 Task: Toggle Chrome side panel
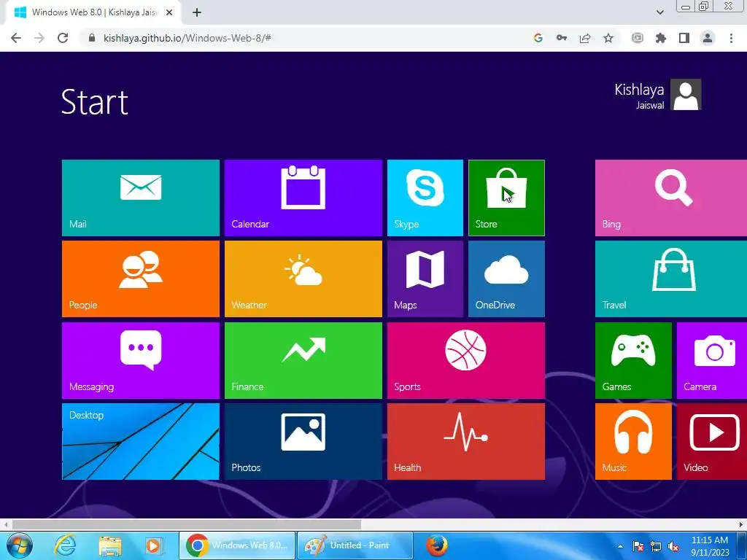point(684,38)
